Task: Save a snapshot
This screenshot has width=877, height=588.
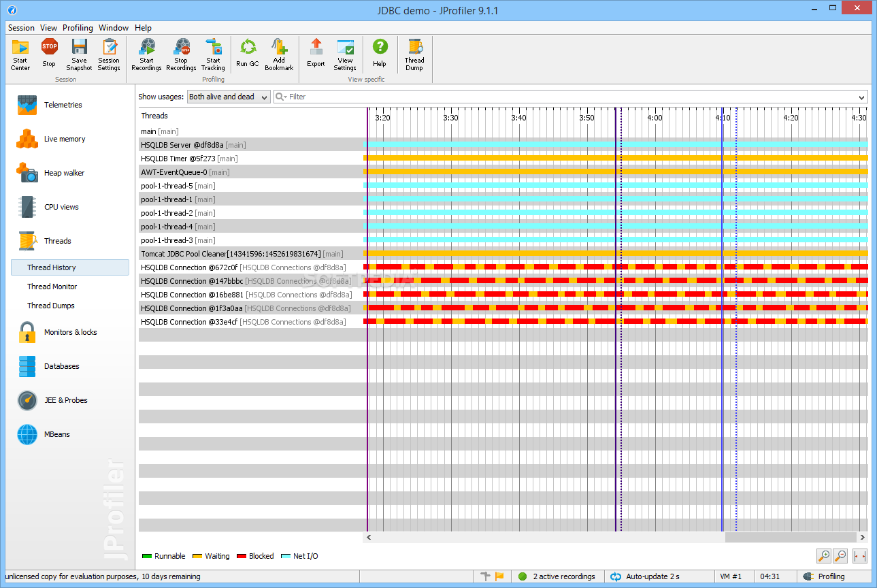Action: pos(79,54)
